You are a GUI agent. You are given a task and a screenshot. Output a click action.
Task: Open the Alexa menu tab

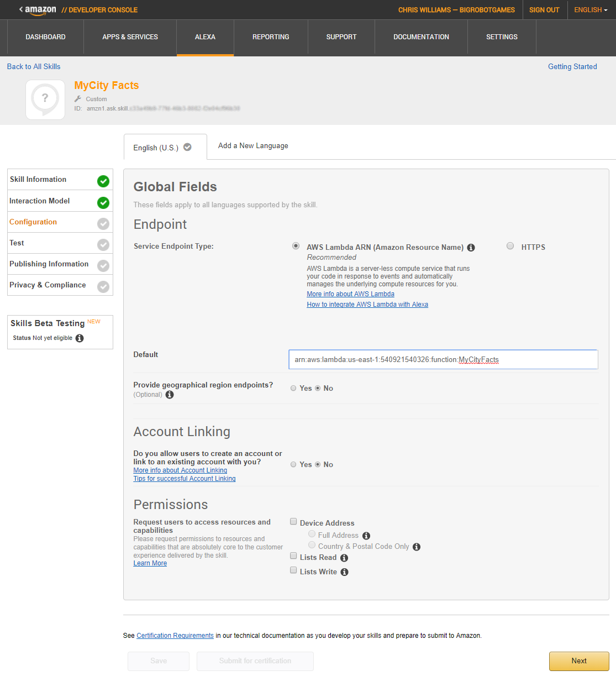click(x=205, y=37)
